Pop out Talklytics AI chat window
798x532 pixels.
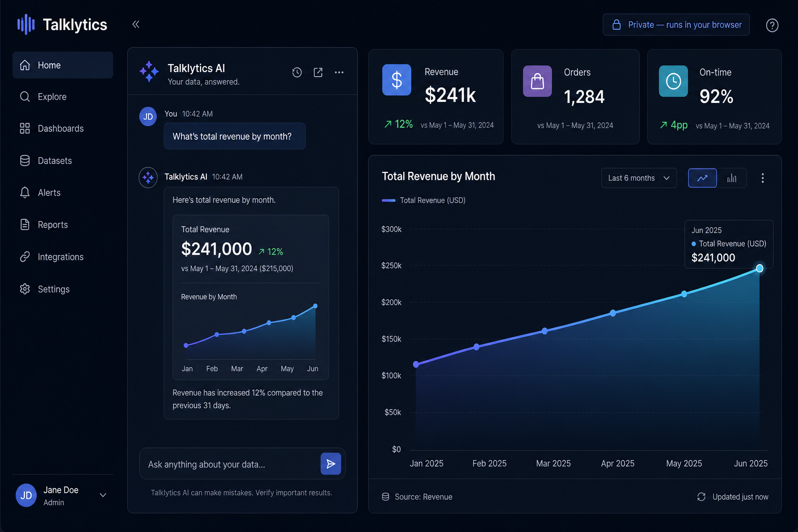(x=318, y=73)
